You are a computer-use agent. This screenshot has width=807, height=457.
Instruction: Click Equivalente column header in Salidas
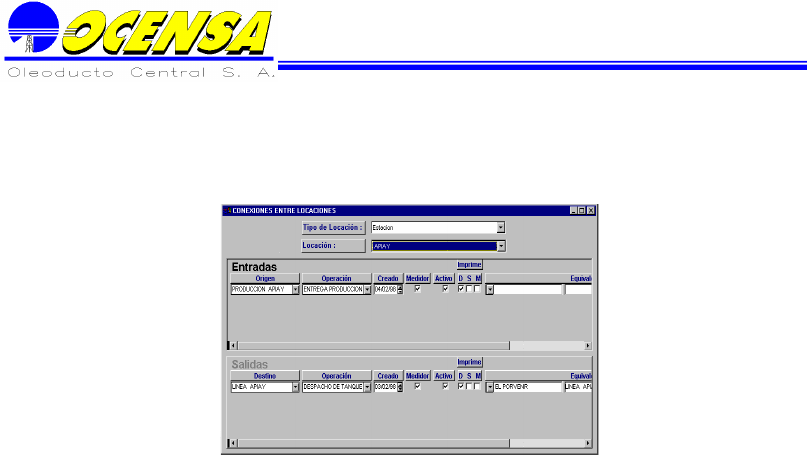[x=539, y=376]
